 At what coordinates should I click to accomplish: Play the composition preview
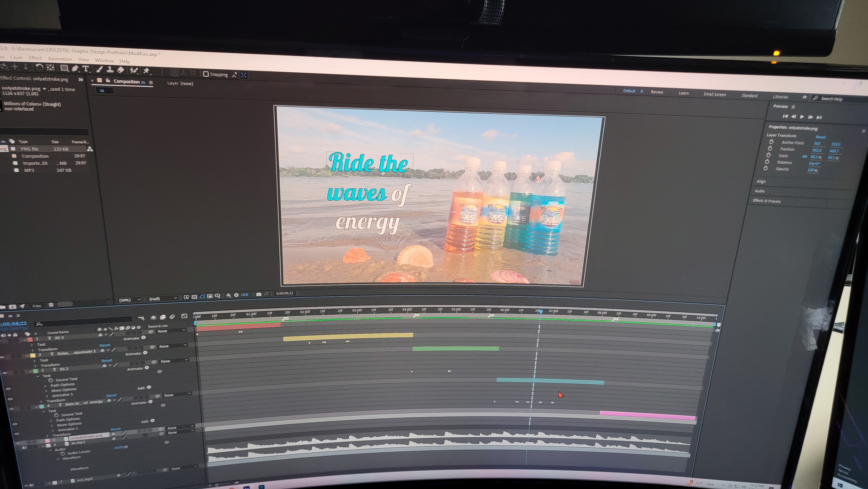[802, 117]
